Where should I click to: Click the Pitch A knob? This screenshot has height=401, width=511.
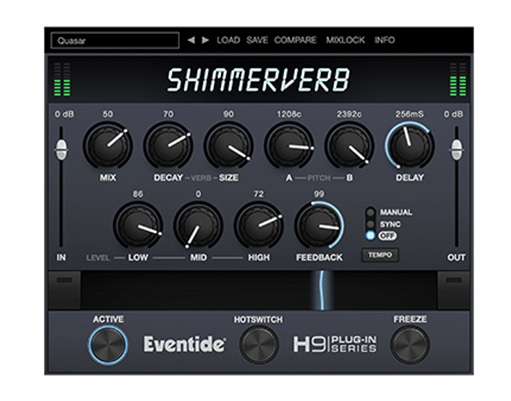289,146
